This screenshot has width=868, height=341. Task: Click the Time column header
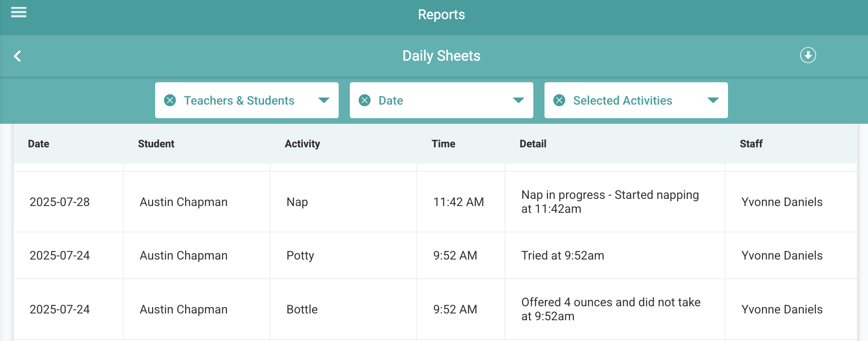pos(443,144)
